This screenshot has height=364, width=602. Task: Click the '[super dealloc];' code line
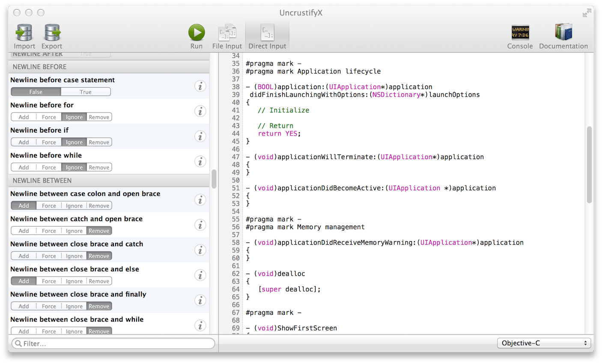point(289,289)
